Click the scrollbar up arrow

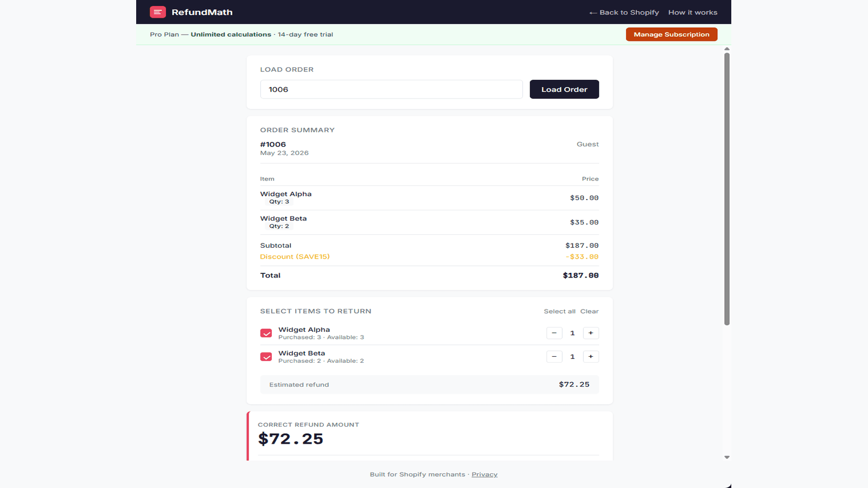point(727,49)
